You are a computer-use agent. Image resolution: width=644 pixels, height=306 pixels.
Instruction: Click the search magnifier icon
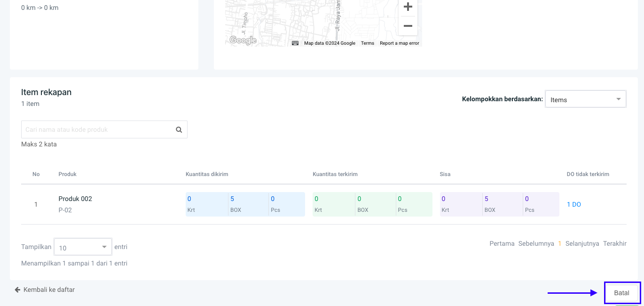pos(179,129)
